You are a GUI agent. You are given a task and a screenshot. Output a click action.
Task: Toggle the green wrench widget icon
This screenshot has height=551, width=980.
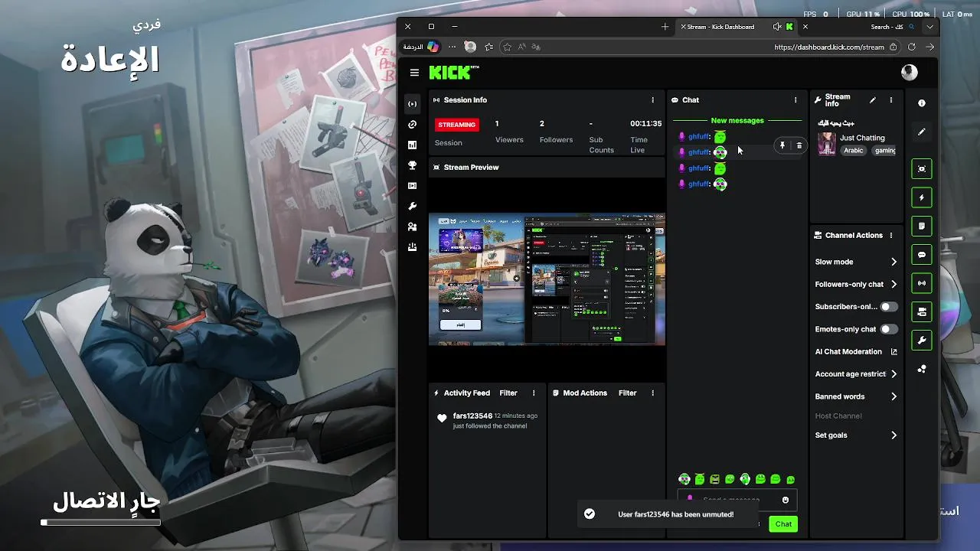922,341
